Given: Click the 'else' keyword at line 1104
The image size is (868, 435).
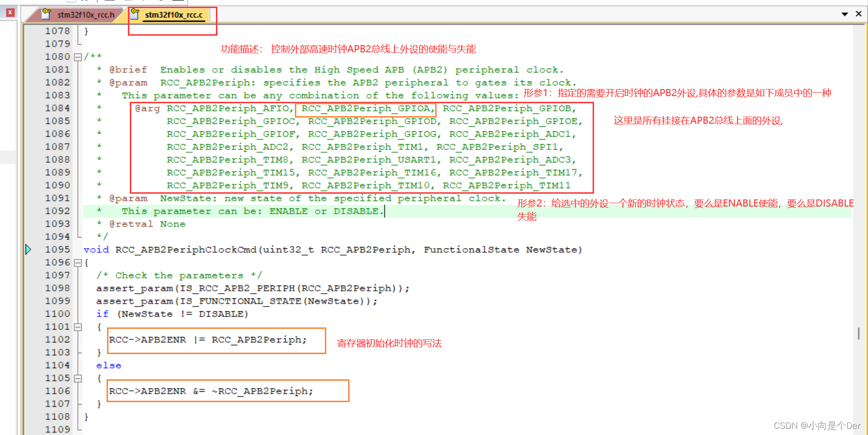Looking at the screenshot, I should pos(108,366).
